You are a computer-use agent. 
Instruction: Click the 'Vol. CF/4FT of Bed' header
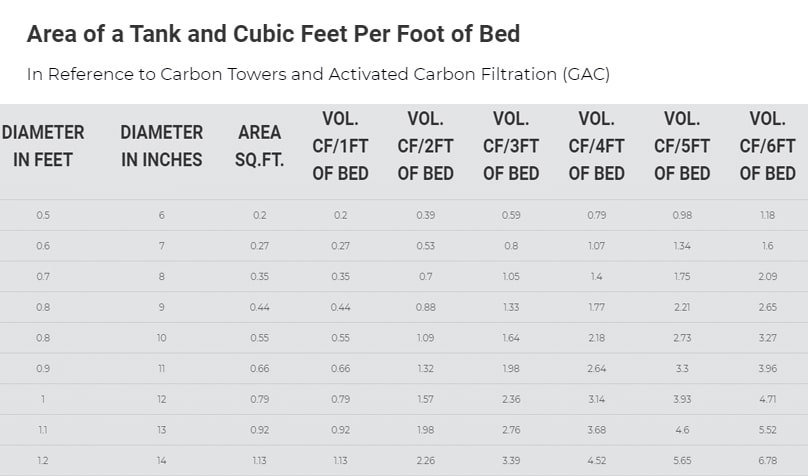(x=596, y=146)
